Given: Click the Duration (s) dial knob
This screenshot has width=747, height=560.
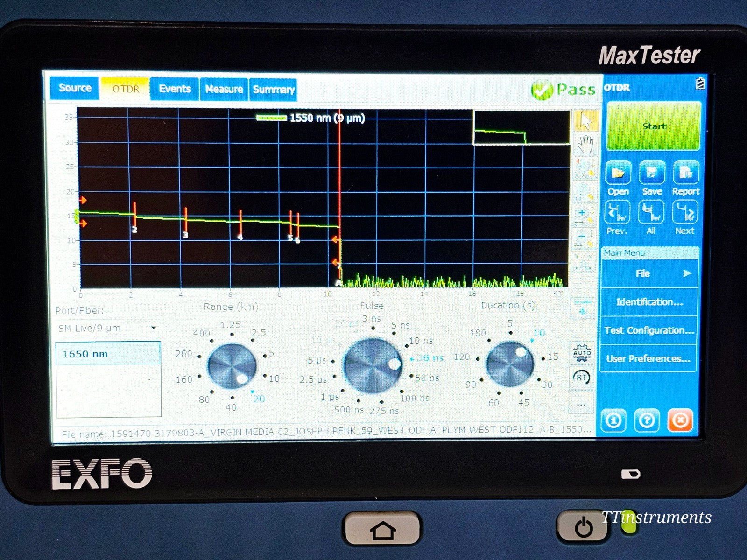Looking at the screenshot, I should (x=510, y=364).
